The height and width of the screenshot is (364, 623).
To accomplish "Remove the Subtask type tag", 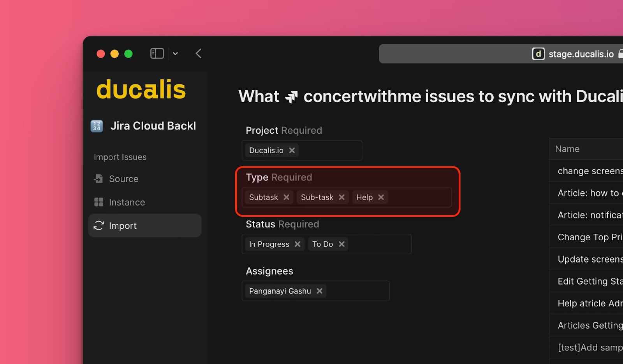I will [287, 197].
